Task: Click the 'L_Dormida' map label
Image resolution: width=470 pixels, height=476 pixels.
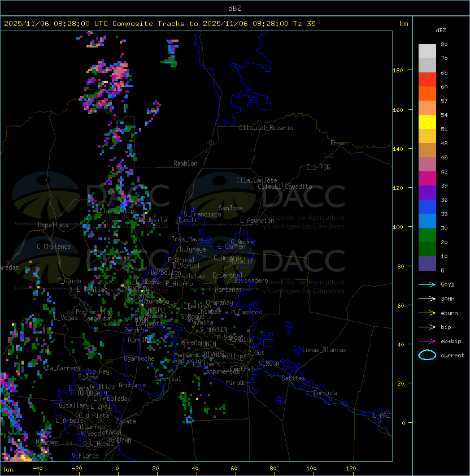Action: coord(321,393)
